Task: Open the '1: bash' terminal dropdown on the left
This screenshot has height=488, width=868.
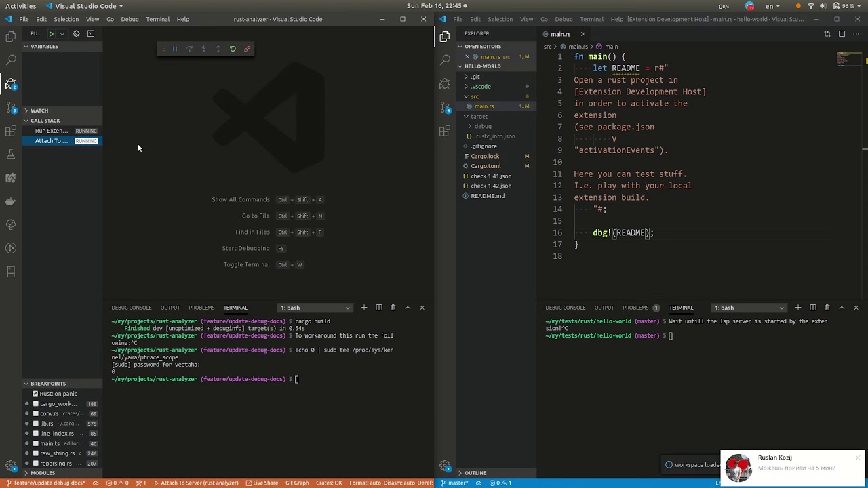Action: [315, 308]
